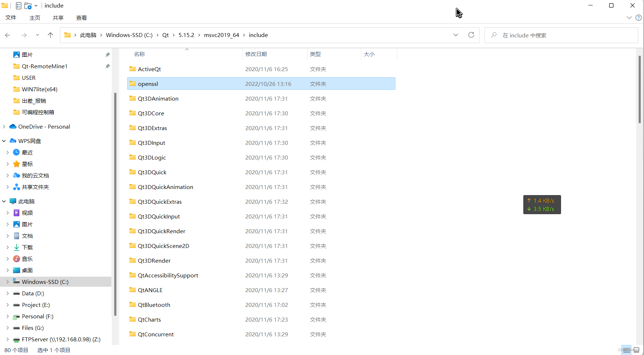Click the search box for include

point(561,35)
